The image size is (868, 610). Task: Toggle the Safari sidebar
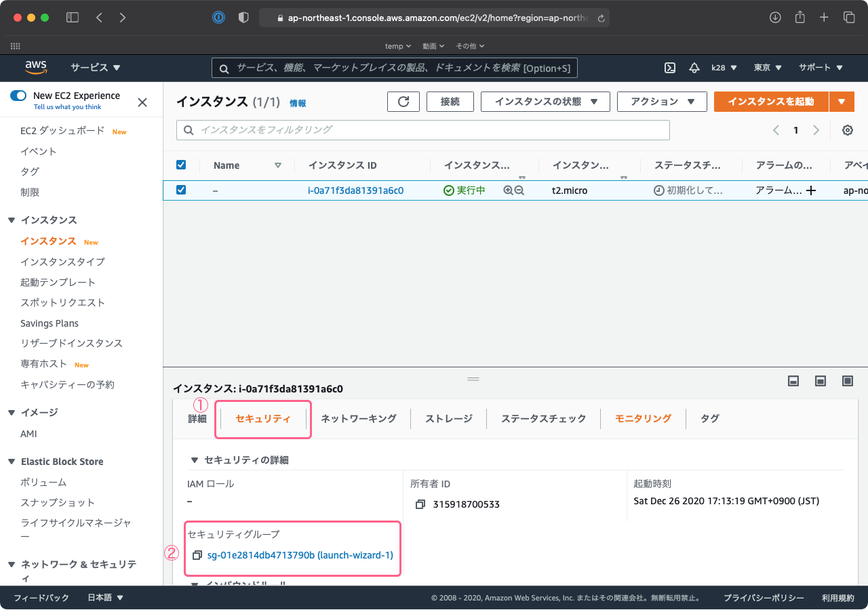click(73, 18)
